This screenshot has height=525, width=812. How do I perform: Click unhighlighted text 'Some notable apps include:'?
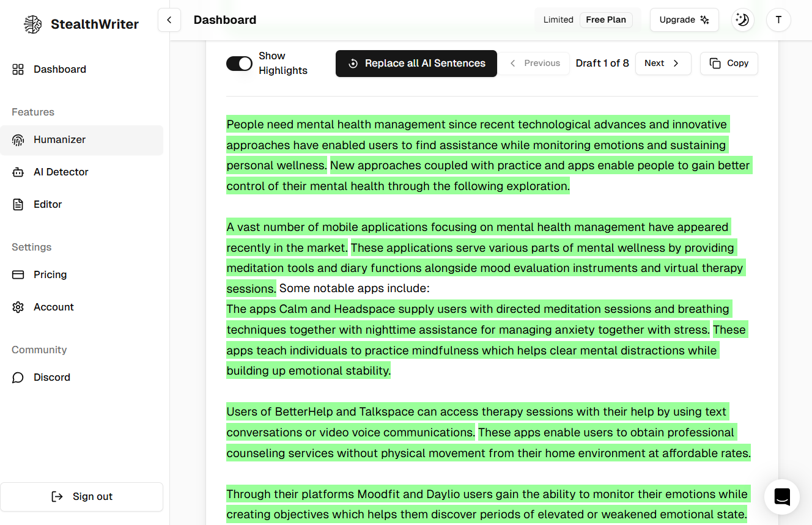pos(355,288)
